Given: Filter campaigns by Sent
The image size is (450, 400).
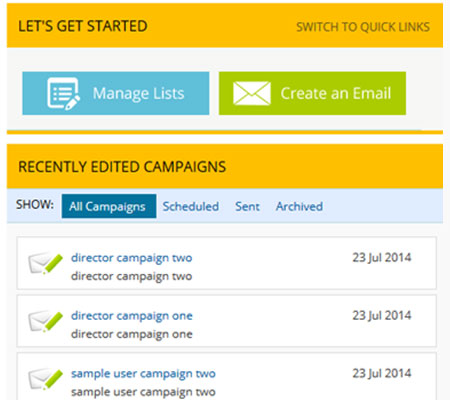Looking at the screenshot, I should [x=247, y=206].
